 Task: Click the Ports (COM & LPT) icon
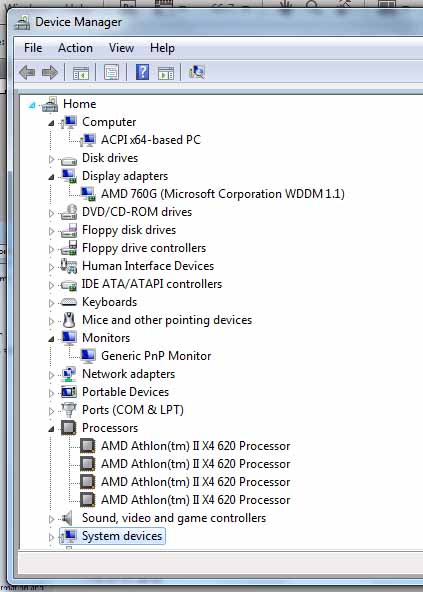[x=69, y=410]
